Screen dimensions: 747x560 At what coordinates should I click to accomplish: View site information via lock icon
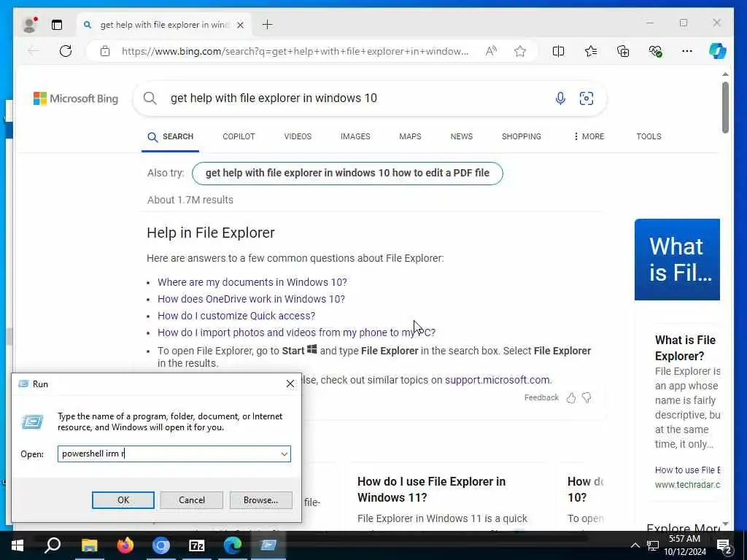[105, 51]
